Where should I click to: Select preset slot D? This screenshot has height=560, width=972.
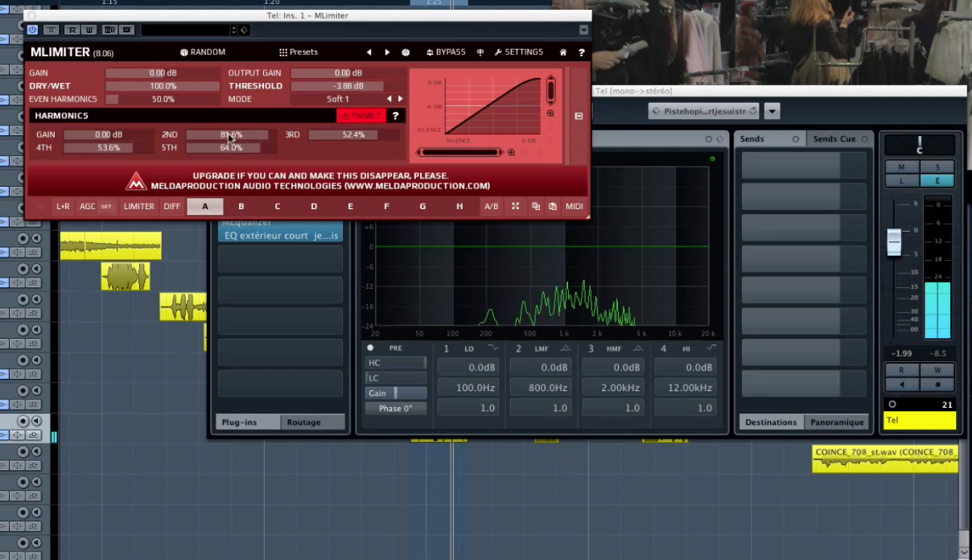[x=314, y=207]
